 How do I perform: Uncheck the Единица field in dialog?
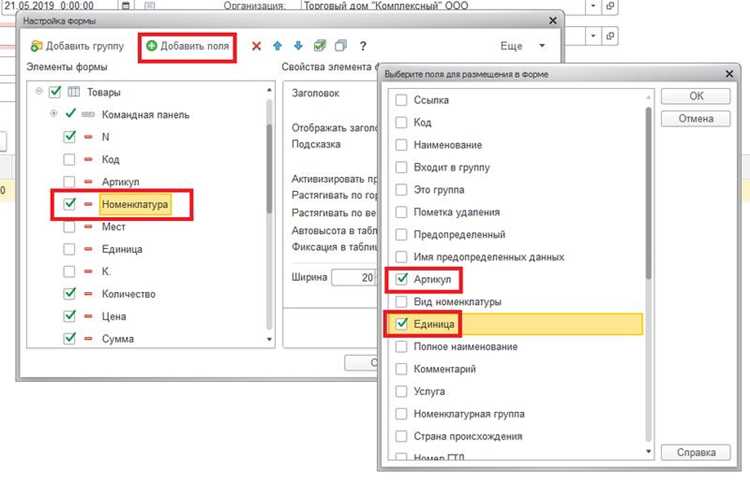pos(401,324)
